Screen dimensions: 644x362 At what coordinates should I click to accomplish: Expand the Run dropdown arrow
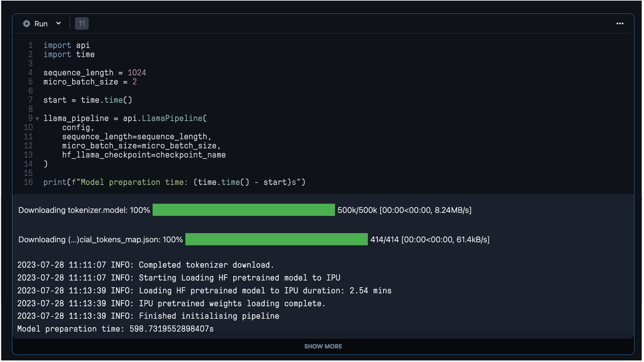click(59, 23)
